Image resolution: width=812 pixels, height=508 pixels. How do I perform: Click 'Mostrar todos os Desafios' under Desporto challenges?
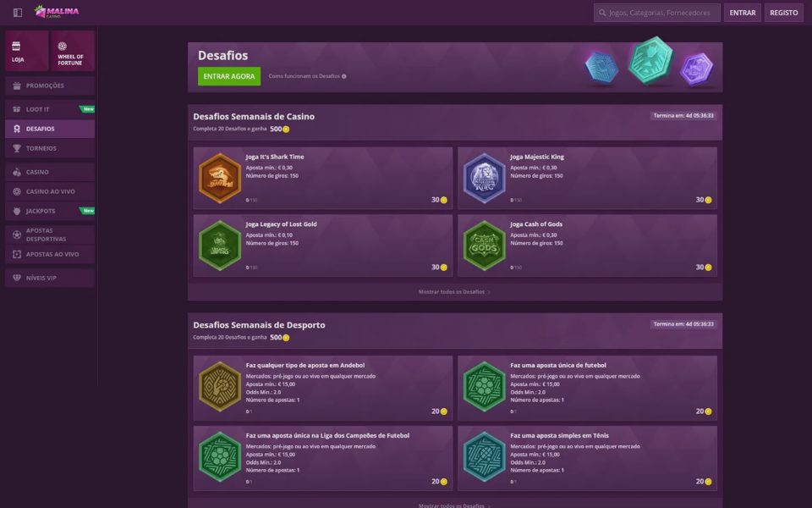pos(454,505)
